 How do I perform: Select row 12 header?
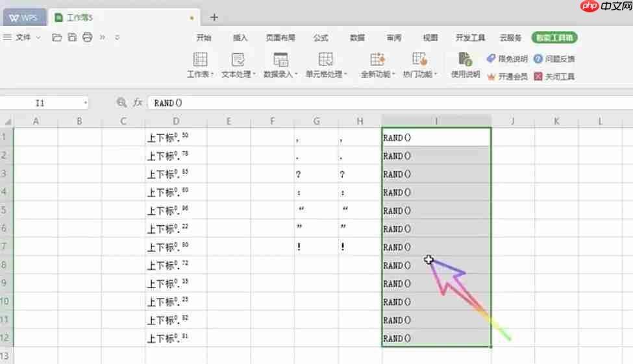tap(6, 338)
